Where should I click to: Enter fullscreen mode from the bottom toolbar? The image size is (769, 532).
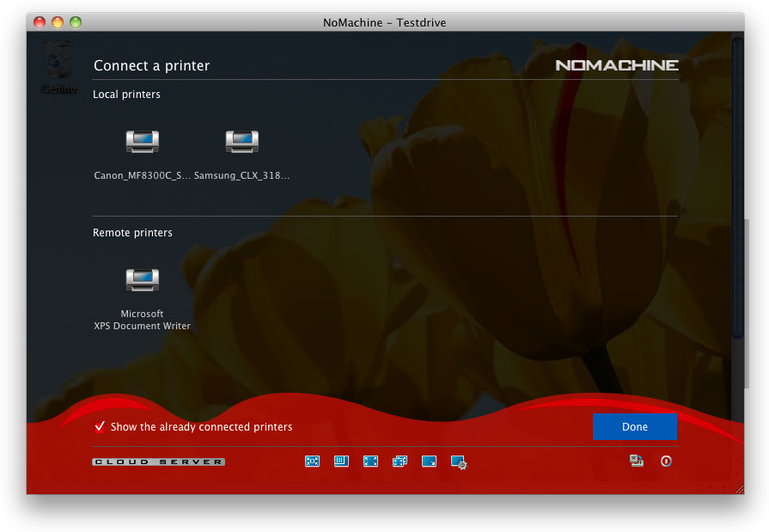(x=370, y=462)
